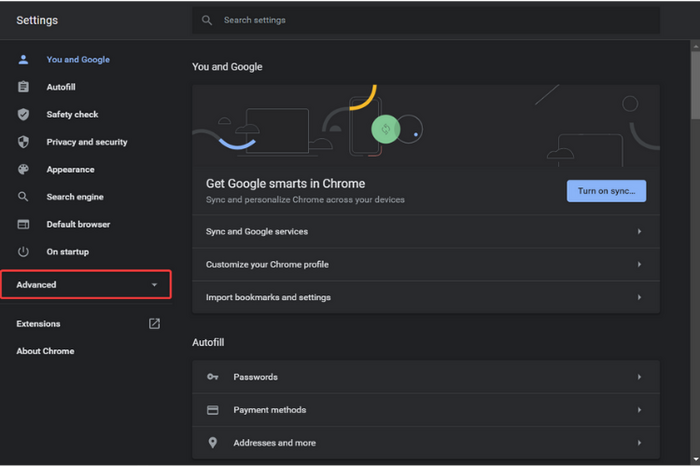Click Sync and Google services text

[257, 231]
